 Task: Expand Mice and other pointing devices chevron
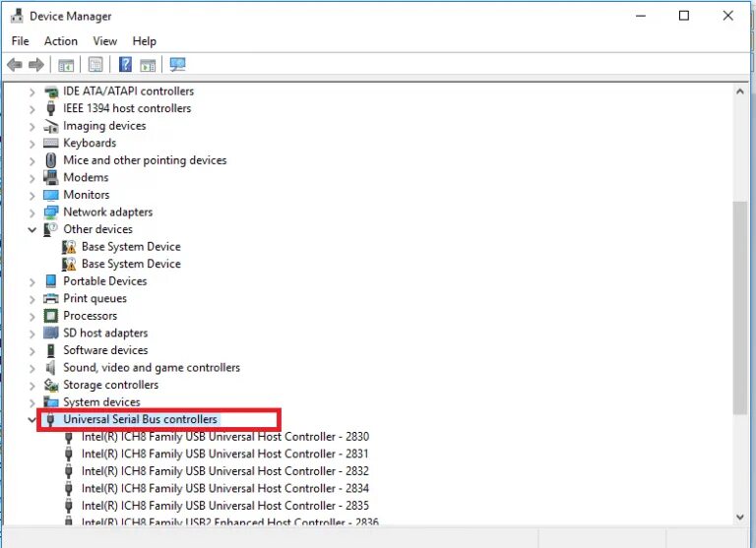pos(31,161)
